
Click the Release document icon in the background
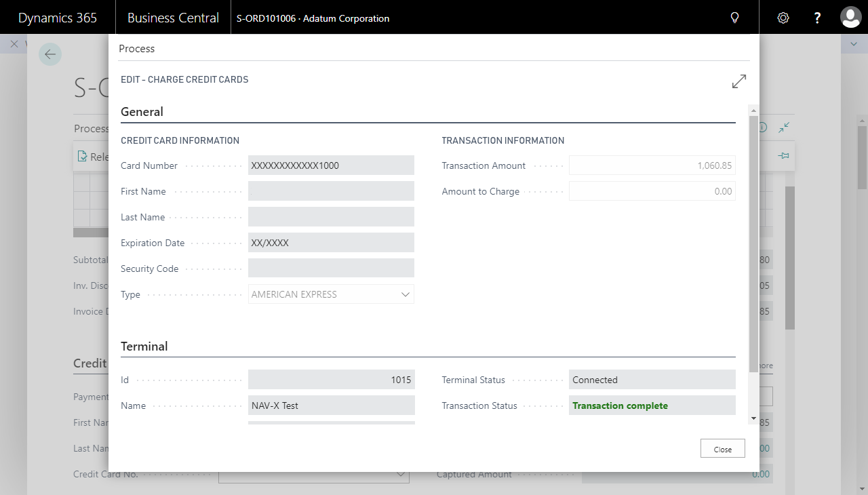[83, 157]
